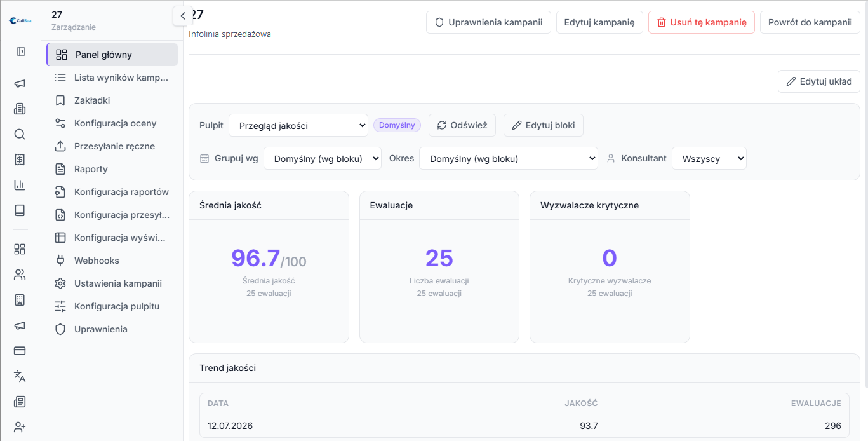
Task: Click the Średnia jakość card title
Action: pos(230,205)
